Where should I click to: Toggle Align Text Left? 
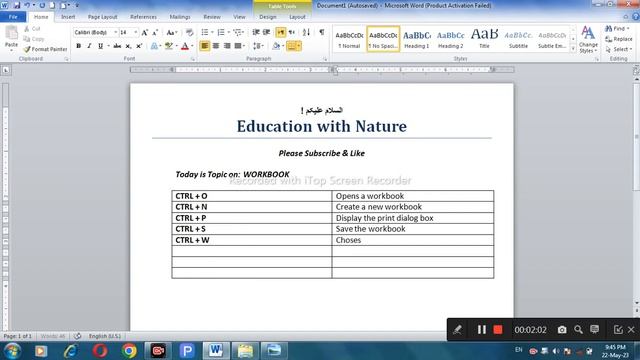click(x=204, y=46)
